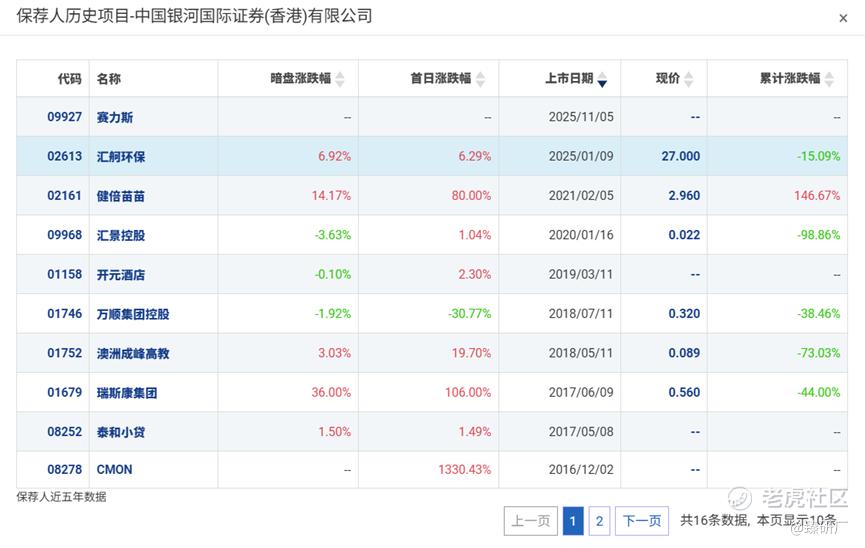Sort by 首日涨跌幅 arrow icon
This screenshot has width=865, height=548.
click(480, 79)
